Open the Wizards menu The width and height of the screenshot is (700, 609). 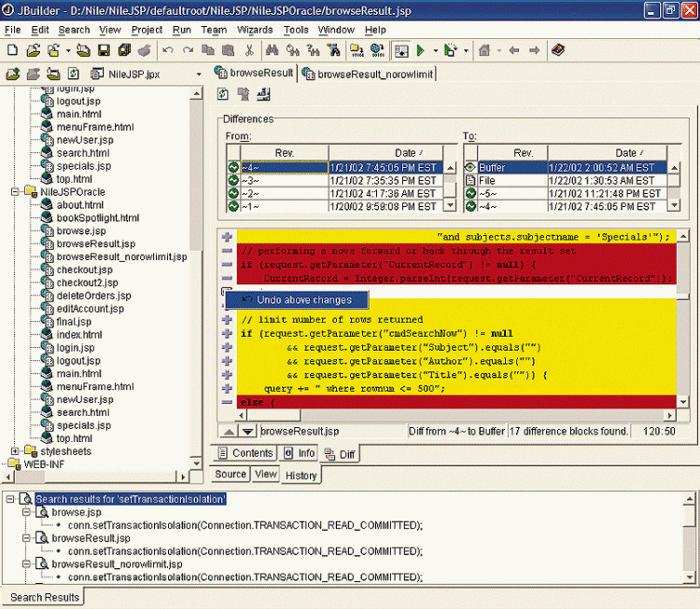(x=255, y=30)
